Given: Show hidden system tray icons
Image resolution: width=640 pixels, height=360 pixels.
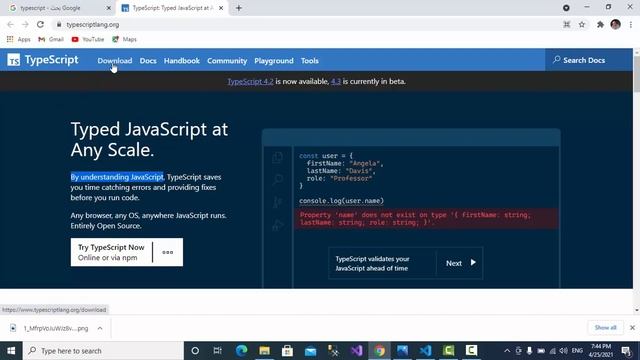Looking at the screenshot, I should pos(507,351).
